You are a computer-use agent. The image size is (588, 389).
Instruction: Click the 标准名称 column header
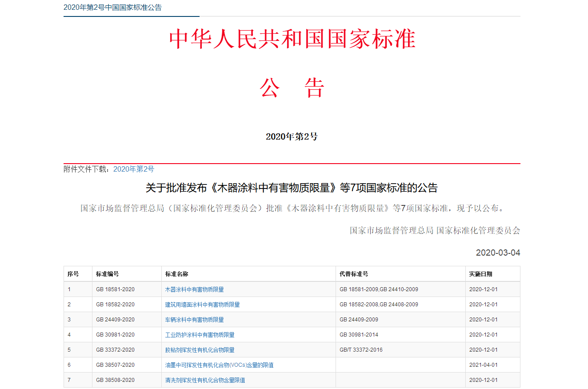click(x=176, y=274)
